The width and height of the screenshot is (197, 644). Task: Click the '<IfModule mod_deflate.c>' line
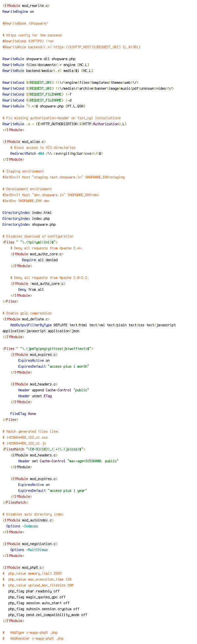pyautogui.click(x=26, y=319)
